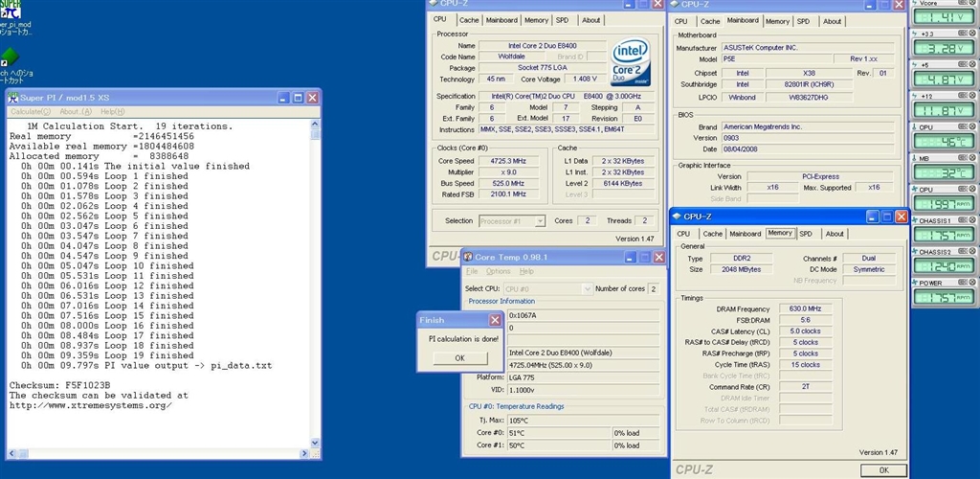Click the Core #0 51°C reading
Image resolution: width=980 pixels, height=479 pixels.
560,433
